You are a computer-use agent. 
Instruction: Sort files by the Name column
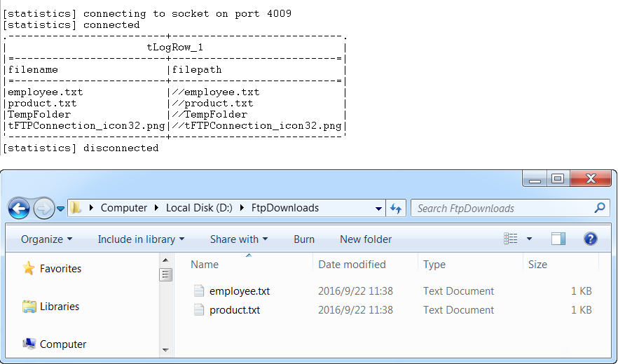(204, 265)
